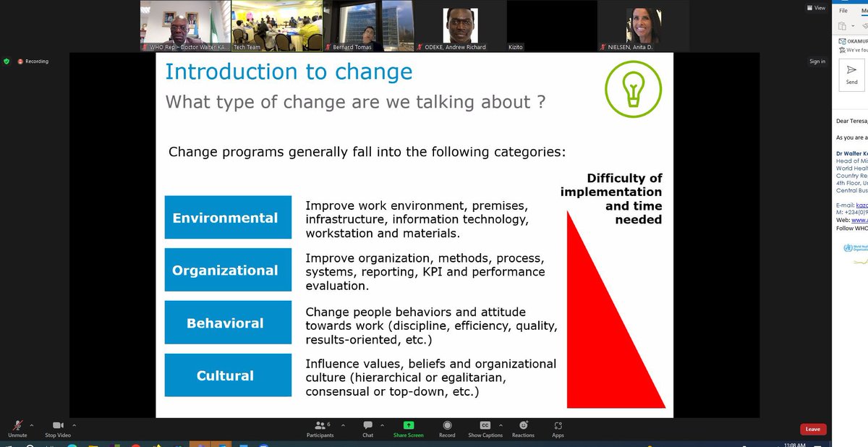
Task: Open the View layout options
Action: [817, 8]
